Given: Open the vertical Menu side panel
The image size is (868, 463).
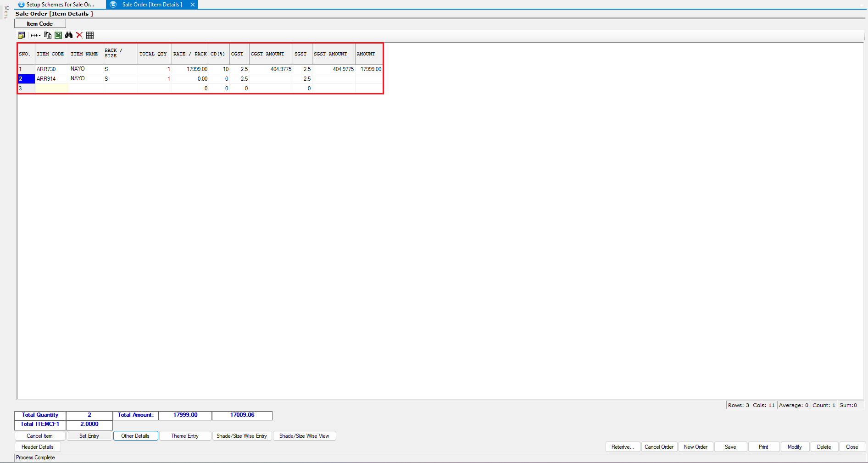Looking at the screenshot, I should (6, 13).
